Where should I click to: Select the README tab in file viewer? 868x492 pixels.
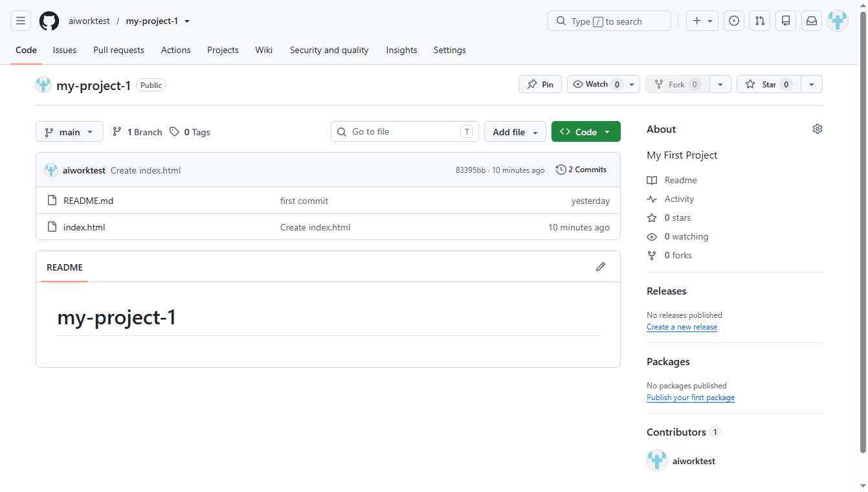[65, 267]
